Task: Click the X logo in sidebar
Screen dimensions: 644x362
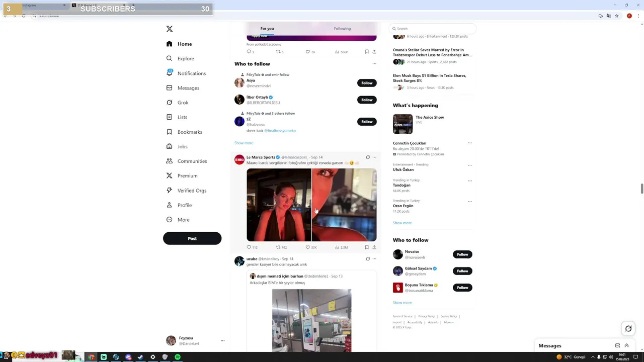Action: coord(170,29)
